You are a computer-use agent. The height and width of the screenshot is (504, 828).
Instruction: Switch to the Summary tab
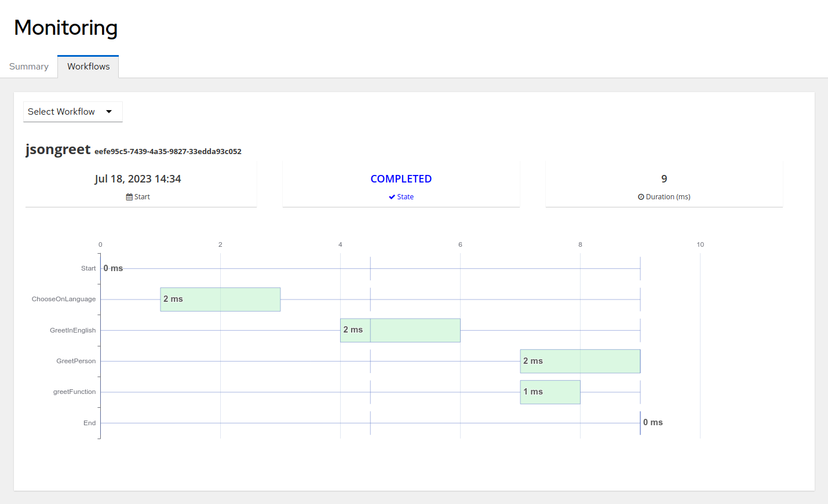click(x=28, y=66)
